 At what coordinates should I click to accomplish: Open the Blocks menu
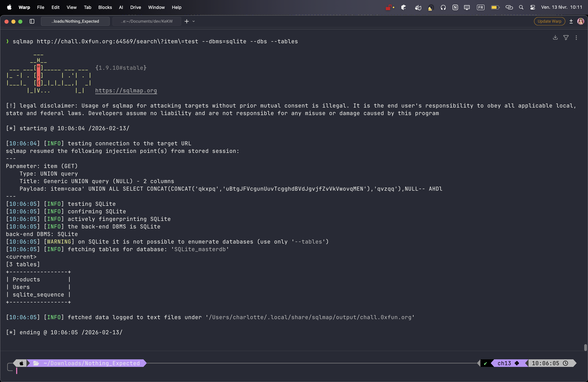coord(105,7)
